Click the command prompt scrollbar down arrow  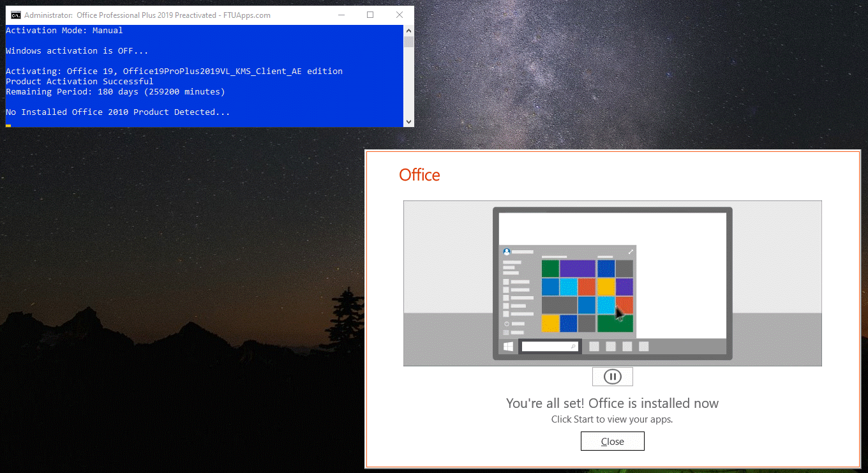[408, 121]
